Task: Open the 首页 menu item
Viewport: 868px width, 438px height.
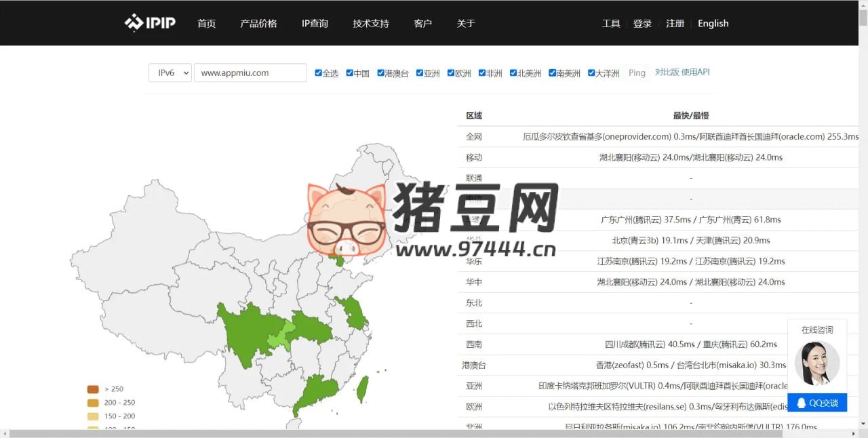Action: pyautogui.click(x=206, y=23)
